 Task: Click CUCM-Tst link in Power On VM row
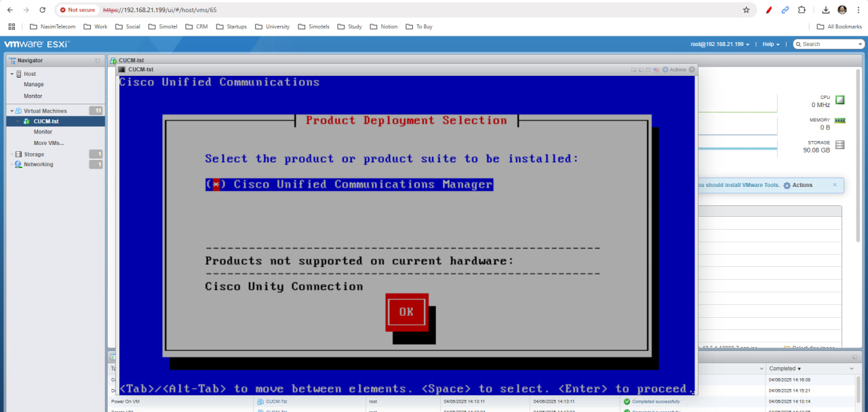click(275, 401)
